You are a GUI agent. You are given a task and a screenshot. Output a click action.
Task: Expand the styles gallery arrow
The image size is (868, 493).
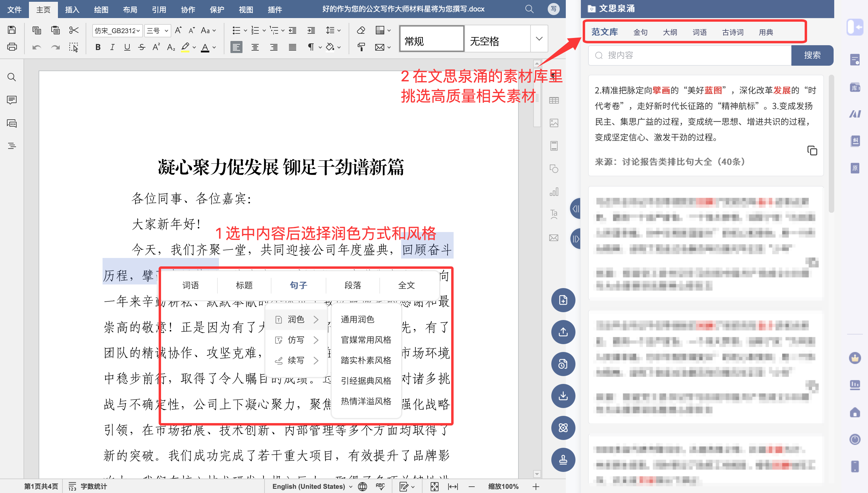click(539, 39)
